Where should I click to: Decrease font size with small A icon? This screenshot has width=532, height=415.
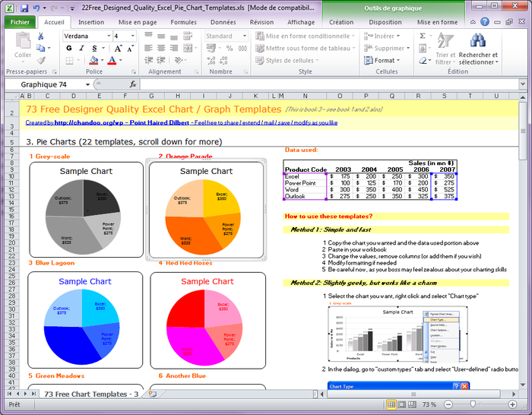[x=130, y=48]
